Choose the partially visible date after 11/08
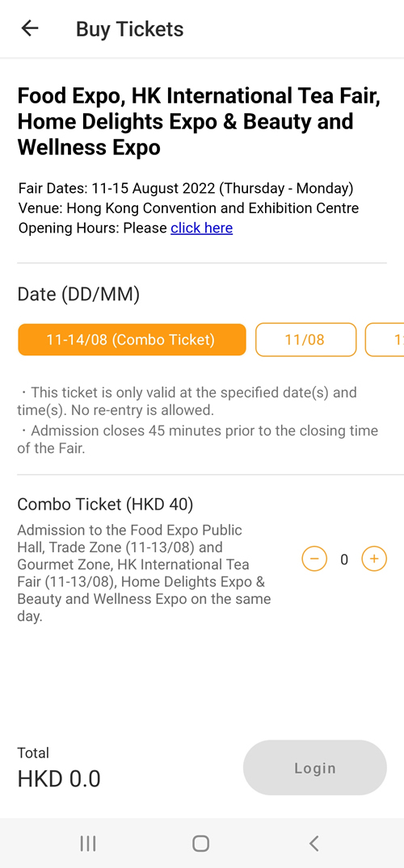Viewport: 404px width, 868px height. (385, 339)
